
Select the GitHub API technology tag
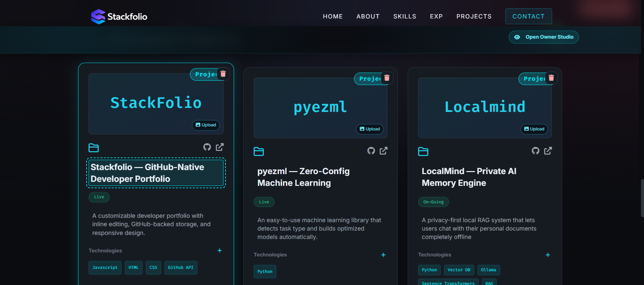(181, 268)
